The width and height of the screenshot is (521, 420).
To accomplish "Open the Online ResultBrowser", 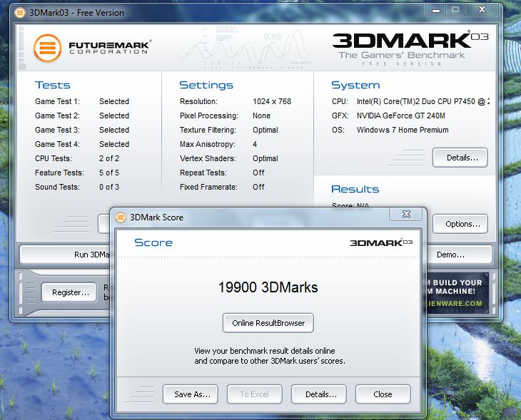I will (x=268, y=323).
